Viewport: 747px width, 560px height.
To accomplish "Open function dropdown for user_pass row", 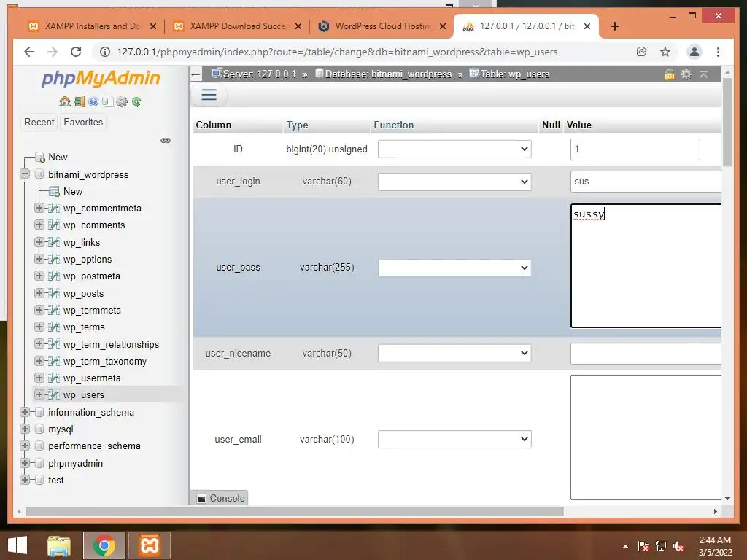I will [x=454, y=268].
